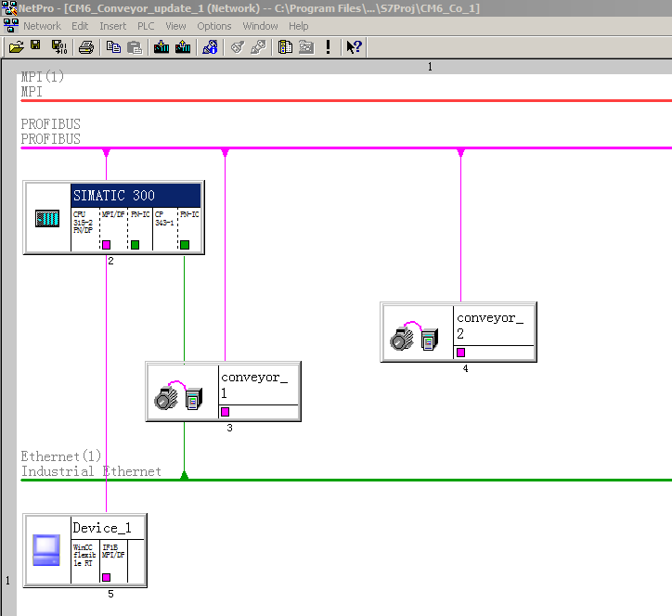Open the hardware catalog icon
672x616 pixels.
tap(285, 46)
